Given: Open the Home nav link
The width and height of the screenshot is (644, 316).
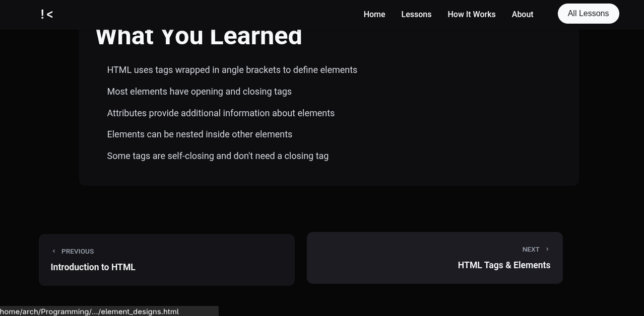Looking at the screenshot, I should pos(374,15).
